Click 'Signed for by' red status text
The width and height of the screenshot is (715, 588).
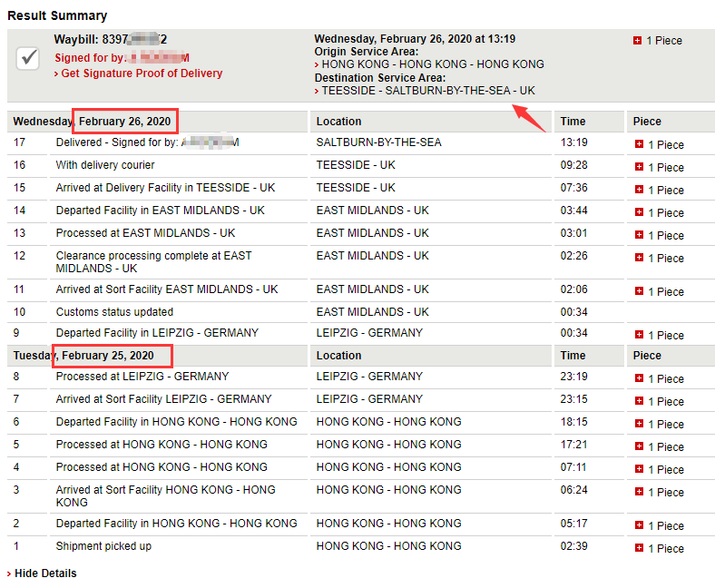(x=90, y=58)
